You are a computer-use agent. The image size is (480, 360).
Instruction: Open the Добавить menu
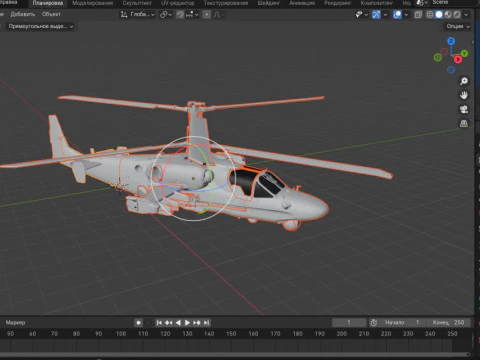tap(23, 14)
